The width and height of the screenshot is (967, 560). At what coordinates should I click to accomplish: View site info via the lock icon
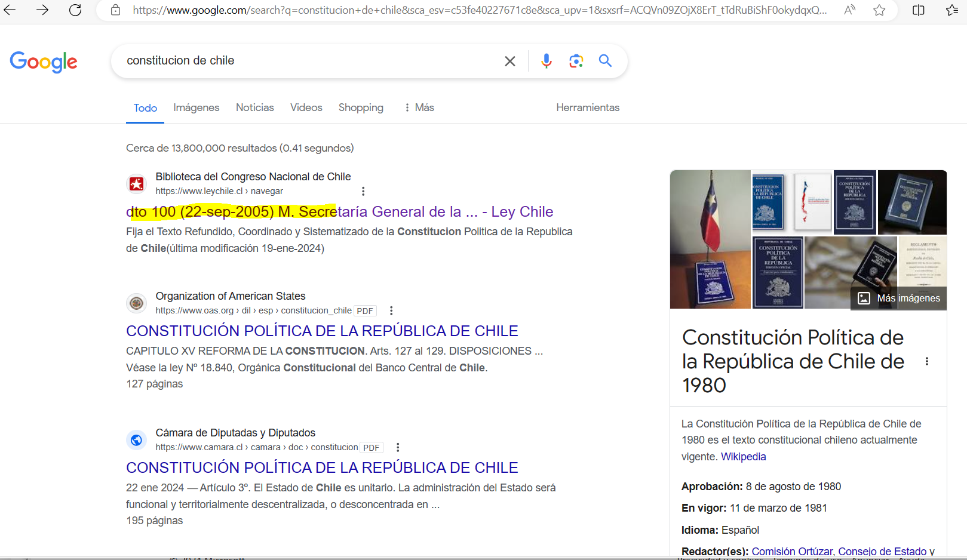[x=116, y=10]
